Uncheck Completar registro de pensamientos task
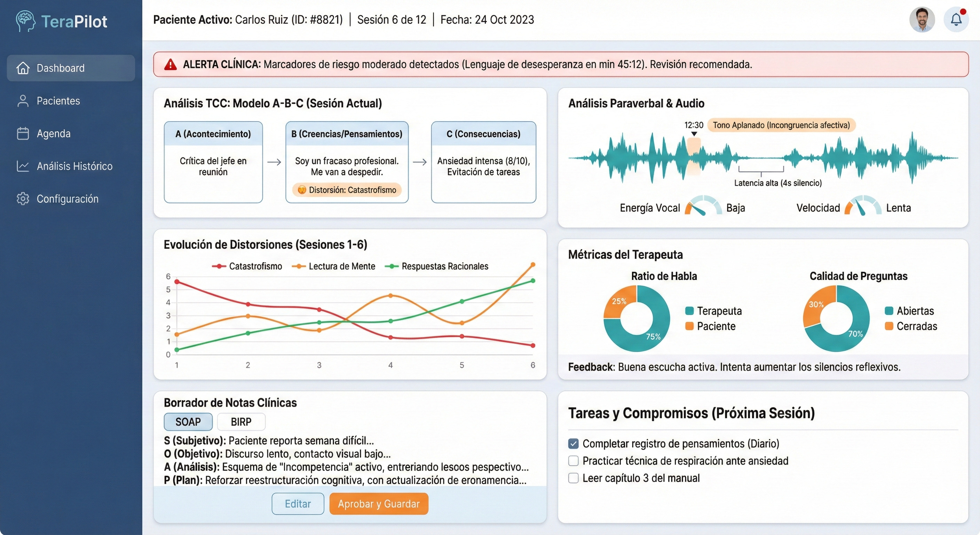The height and width of the screenshot is (535, 980). tap(573, 444)
